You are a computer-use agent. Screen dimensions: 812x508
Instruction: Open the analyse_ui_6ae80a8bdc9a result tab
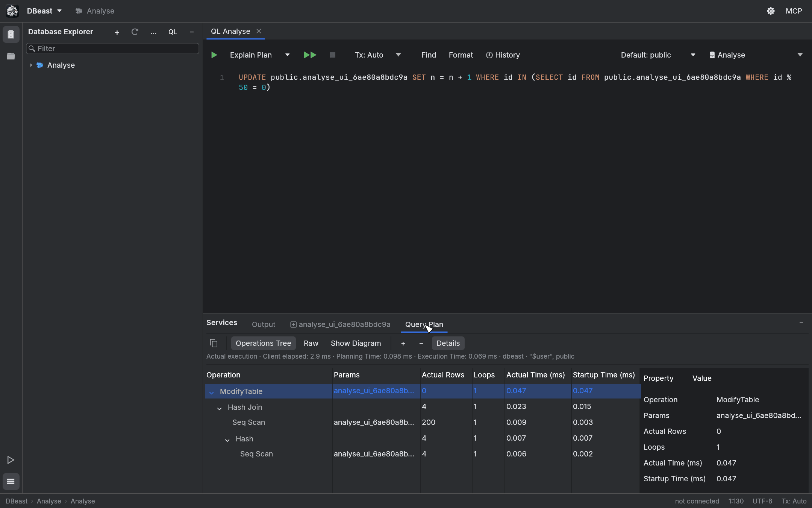click(x=340, y=324)
